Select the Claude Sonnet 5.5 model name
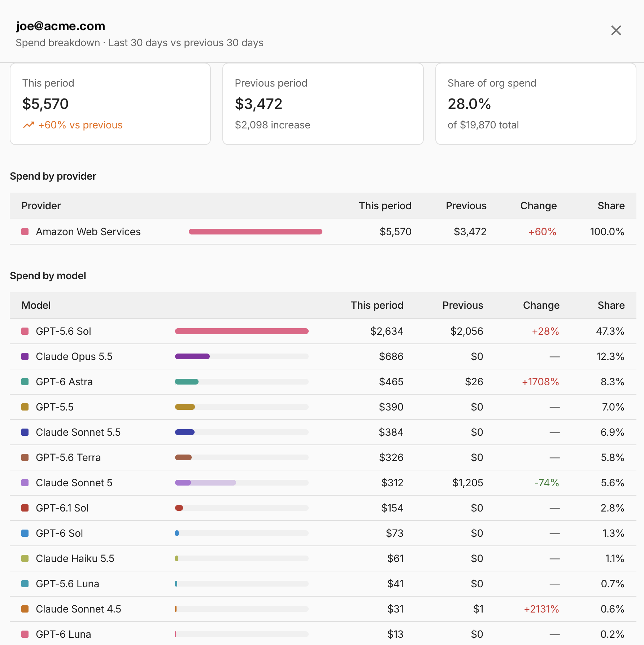644x645 pixels. click(x=78, y=432)
